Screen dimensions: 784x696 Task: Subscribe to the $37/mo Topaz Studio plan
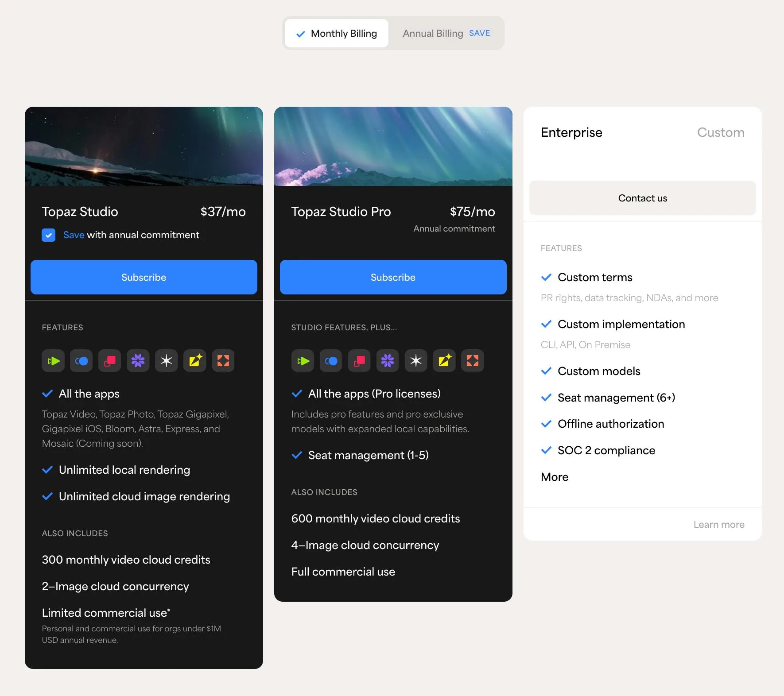click(144, 277)
